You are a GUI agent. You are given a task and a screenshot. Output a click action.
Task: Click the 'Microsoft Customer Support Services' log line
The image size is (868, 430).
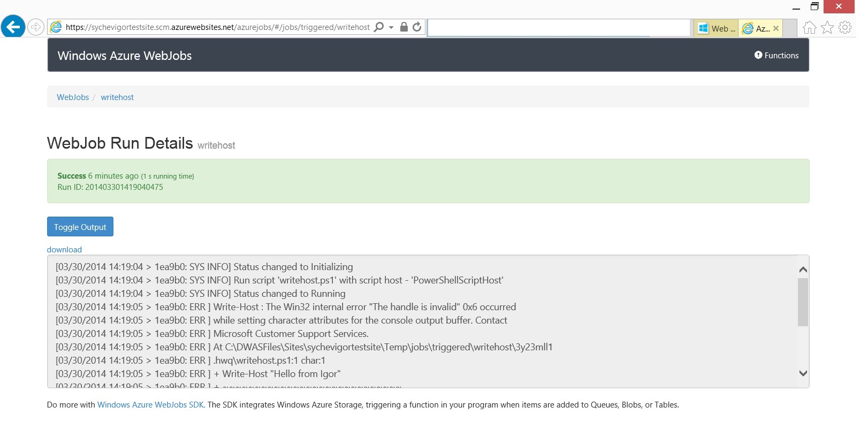(212, 334)
